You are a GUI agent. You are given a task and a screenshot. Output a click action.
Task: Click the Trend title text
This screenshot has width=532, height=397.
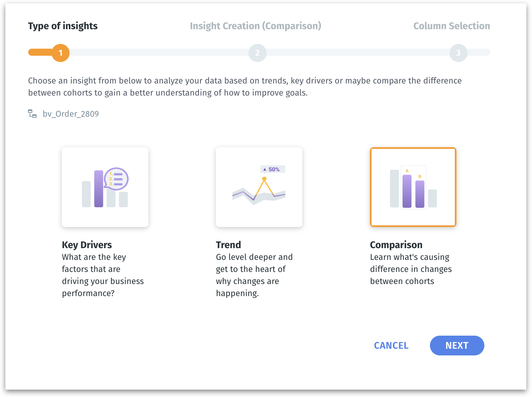(x=228, y=245)
